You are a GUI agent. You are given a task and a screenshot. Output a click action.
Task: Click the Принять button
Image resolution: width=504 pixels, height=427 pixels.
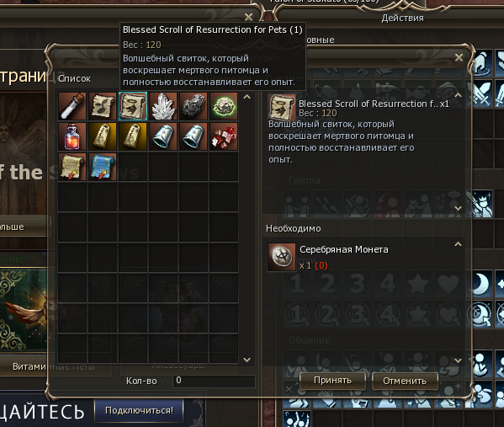pyautogui.click(x=332, y=381)
